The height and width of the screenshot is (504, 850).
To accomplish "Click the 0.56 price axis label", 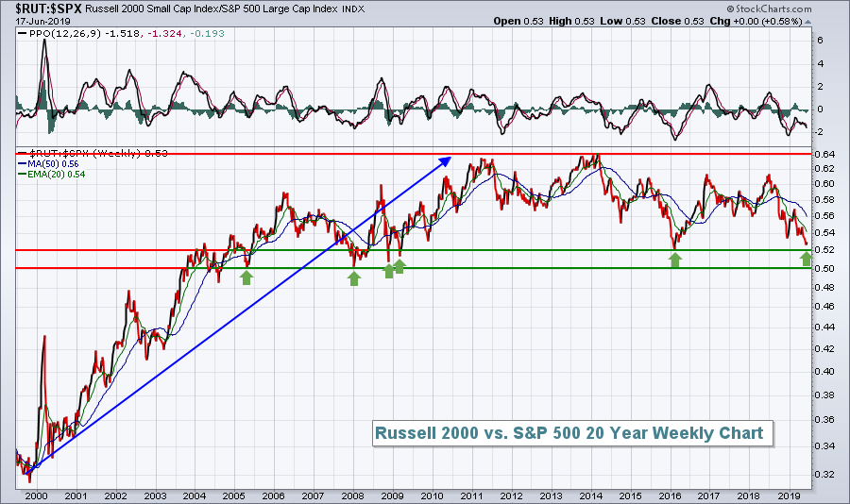I will pos(825,216).
